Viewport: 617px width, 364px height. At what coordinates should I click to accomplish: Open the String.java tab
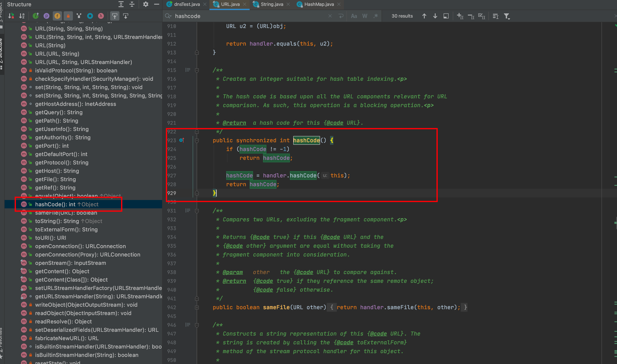tap(272, 4)
